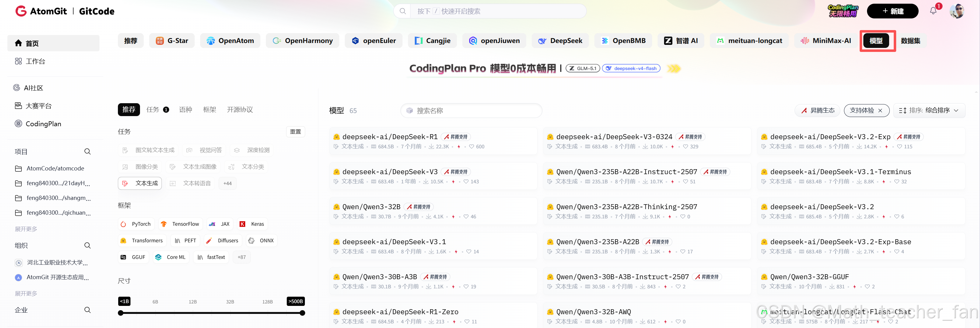
Task: Switch to the 语种 filter tab
Action: [x=186, y=110]
